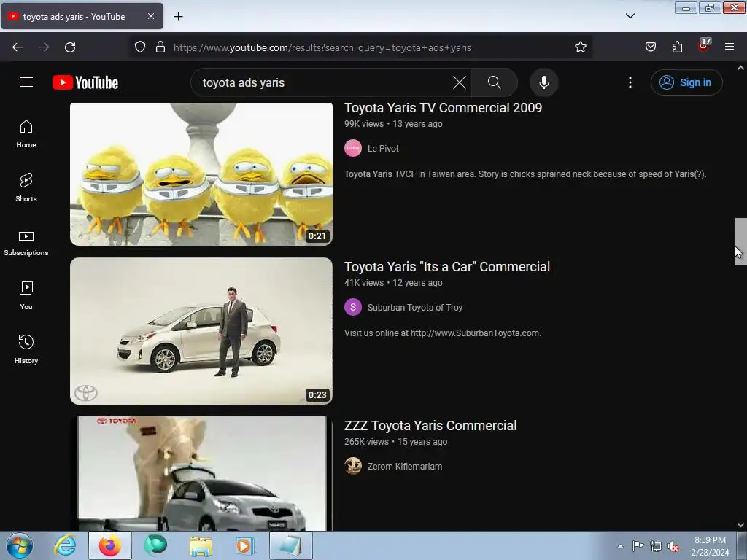Image resolution: width=747 pixels, height=560 pixels.
Task: Open Firefox application menu
Action: coord(729,47)
